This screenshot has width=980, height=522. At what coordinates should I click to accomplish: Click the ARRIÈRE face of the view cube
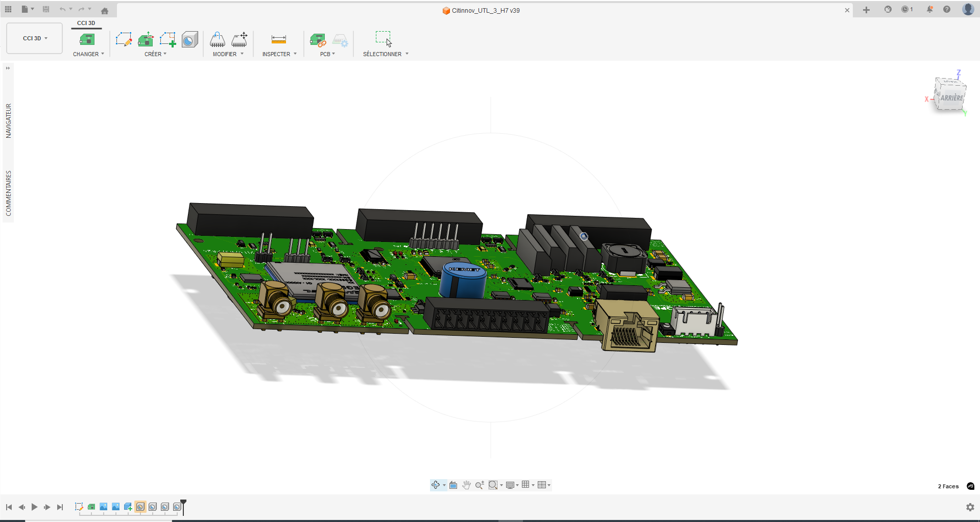click(x=951, y=98)
